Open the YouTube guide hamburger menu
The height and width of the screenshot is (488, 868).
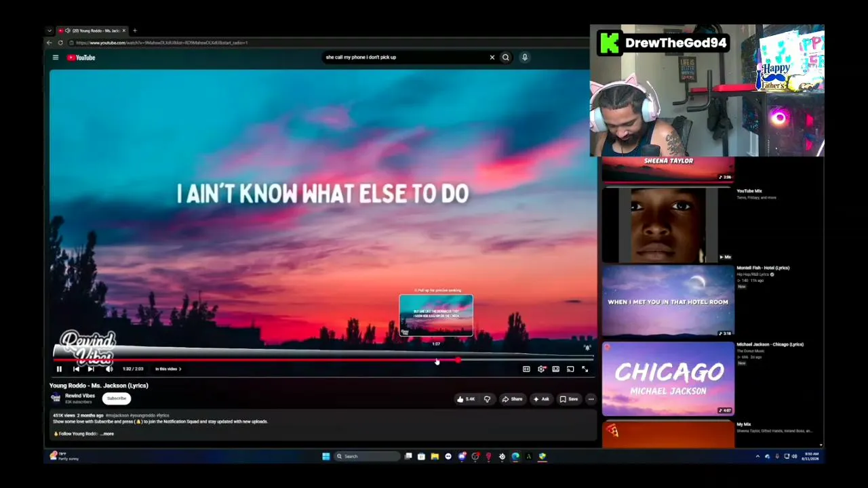click(x=56, y=58)
